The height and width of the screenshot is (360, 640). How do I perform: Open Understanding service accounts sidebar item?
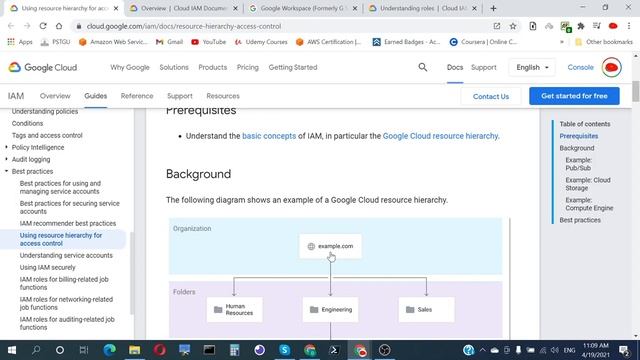(66, 255)
